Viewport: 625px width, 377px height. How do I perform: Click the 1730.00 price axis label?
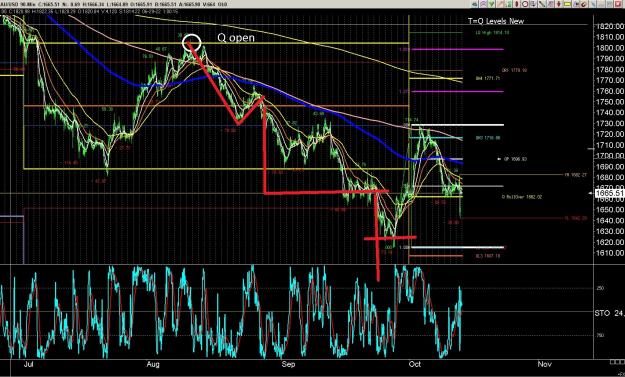[x=611, y=123]
